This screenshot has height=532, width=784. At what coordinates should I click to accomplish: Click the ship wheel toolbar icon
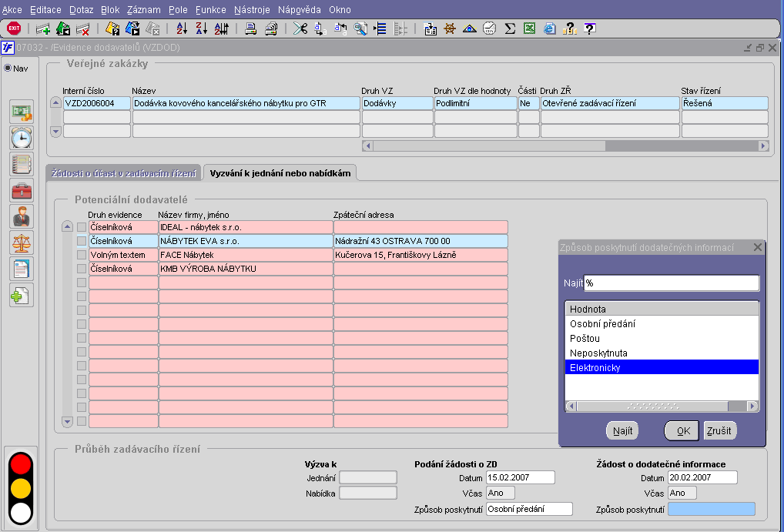coord(450,29)
